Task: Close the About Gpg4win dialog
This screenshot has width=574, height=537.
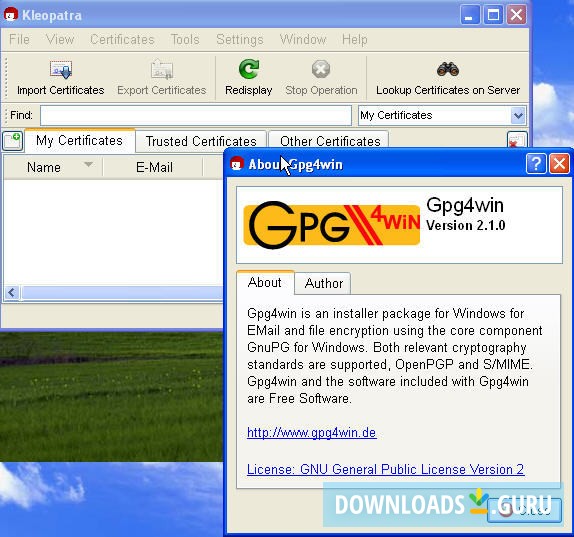Action: (x=559, y=163)
